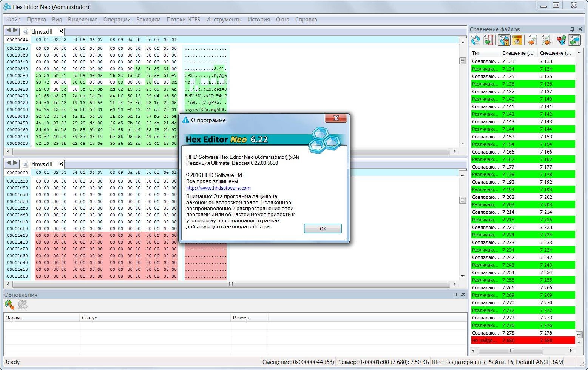Image resolution: width=588 pixels, height=370 pixels.
Task: Open the Потоки NTFS menu
Action: pos(183,20)
